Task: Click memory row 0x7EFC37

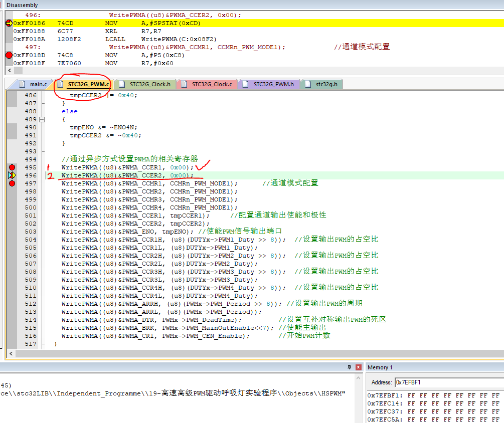Action: point(433,411)
